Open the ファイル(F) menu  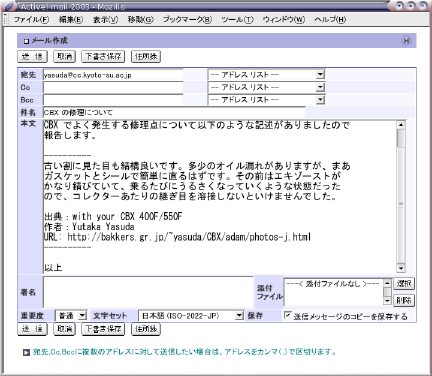[x=31, y=20]
